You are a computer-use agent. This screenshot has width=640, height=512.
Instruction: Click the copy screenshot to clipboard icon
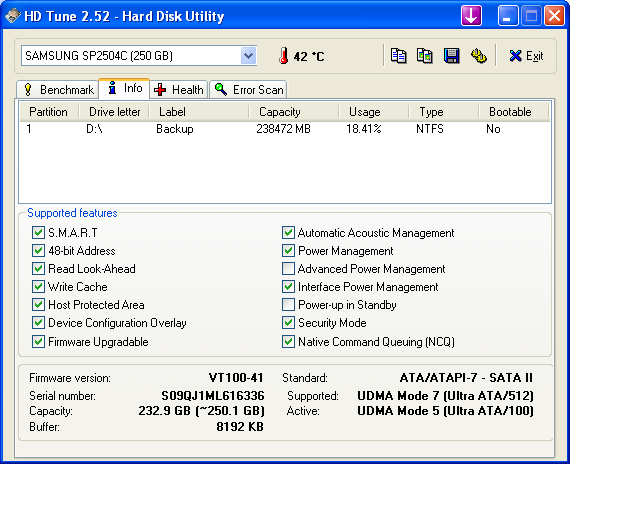pos(425,56)
